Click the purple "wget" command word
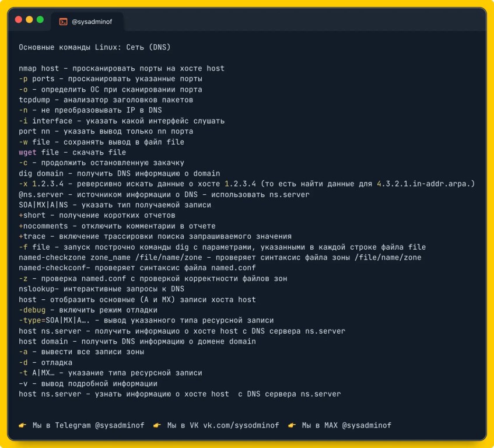The image size is (494, 448). [x=27, y=152]
